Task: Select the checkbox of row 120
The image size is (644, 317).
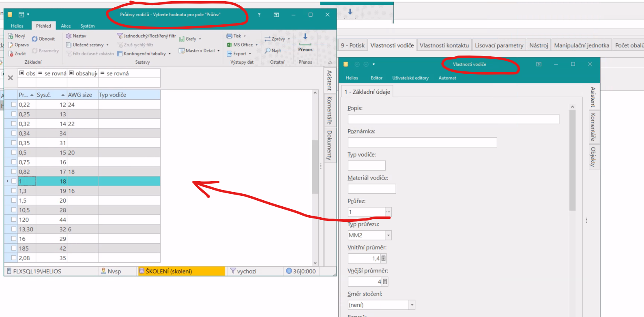Action: pyautogui.click(x=14, y=219)
